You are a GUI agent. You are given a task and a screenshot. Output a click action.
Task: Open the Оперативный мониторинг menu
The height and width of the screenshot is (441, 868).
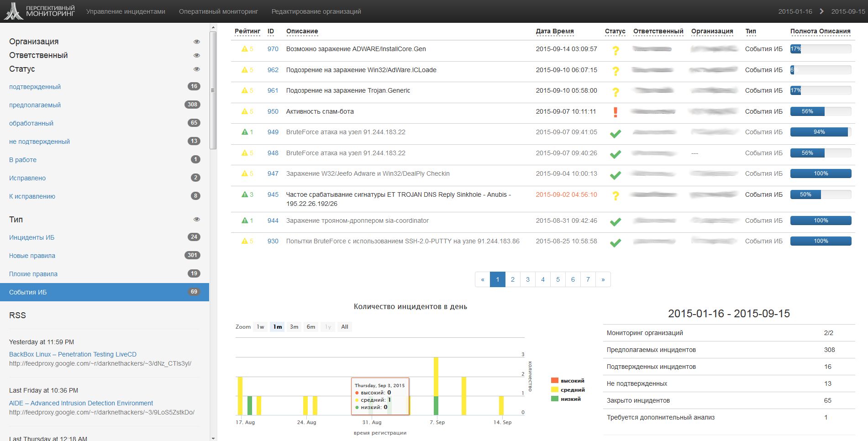coord(218,11)
